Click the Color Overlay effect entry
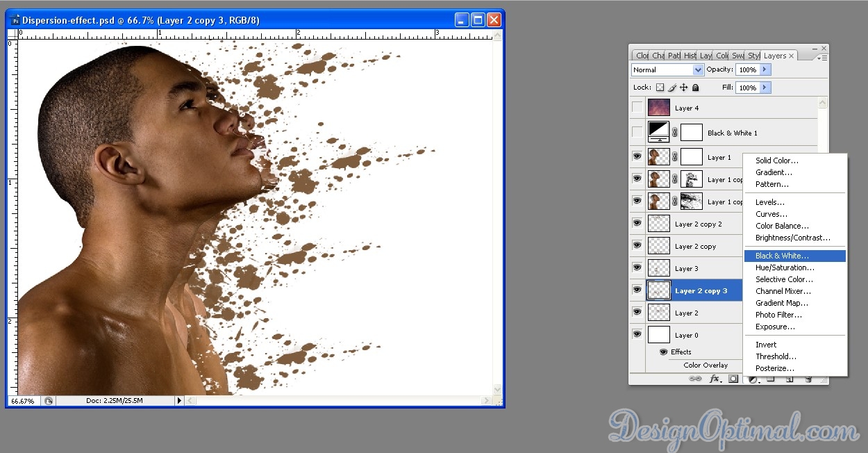868x453 pixels. [x=706, y=365]
